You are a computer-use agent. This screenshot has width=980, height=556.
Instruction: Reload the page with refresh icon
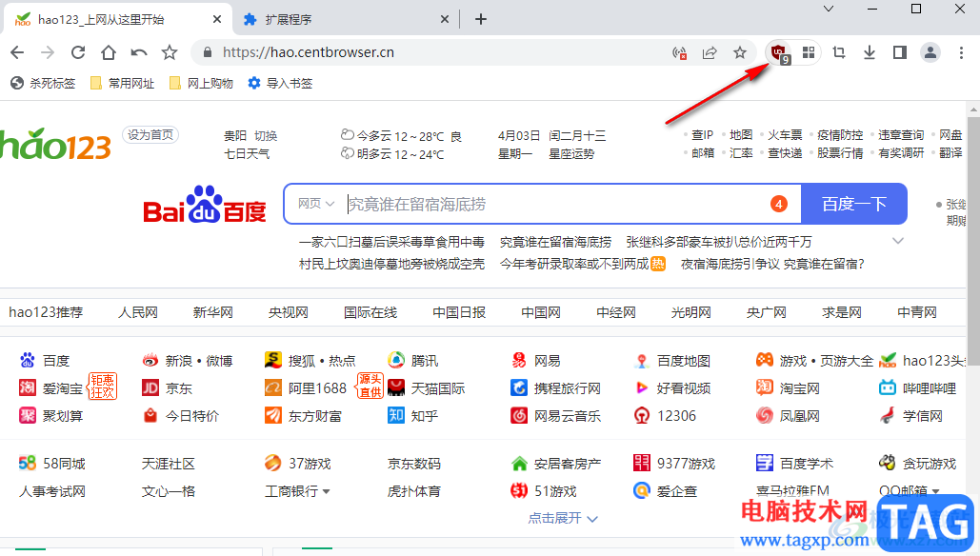tap(78, 52)
